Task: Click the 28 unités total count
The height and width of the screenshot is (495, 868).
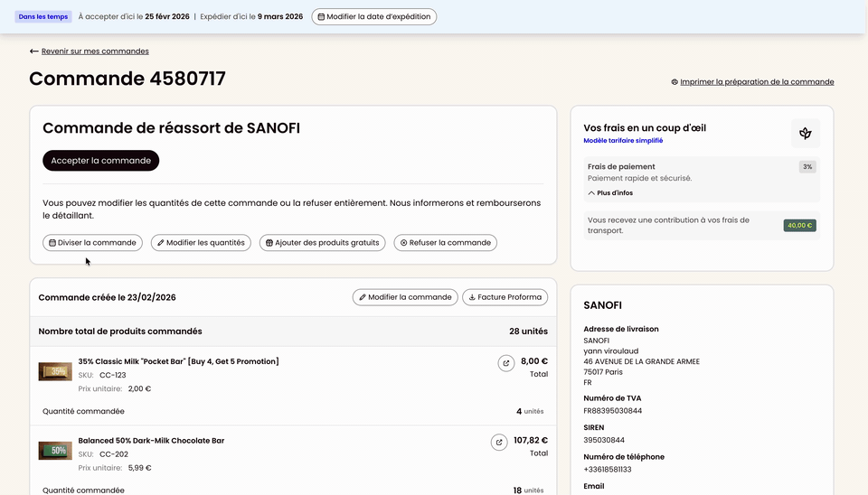Action: tap(529, 332)
